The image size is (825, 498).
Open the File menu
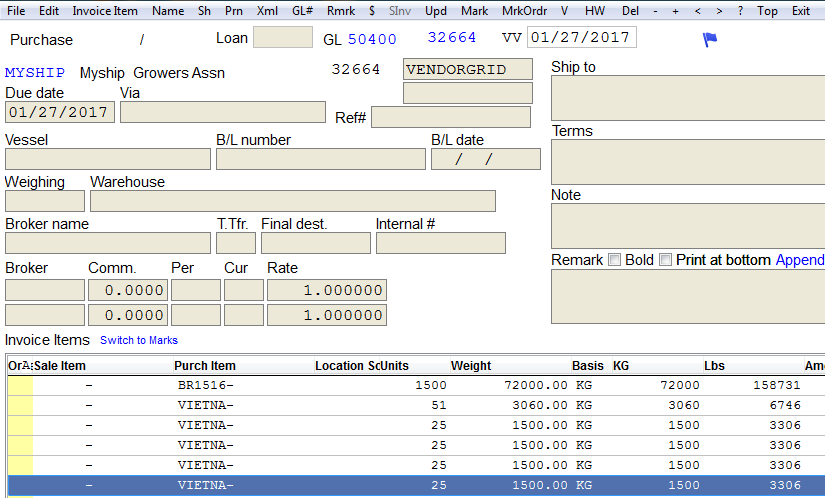16,11
